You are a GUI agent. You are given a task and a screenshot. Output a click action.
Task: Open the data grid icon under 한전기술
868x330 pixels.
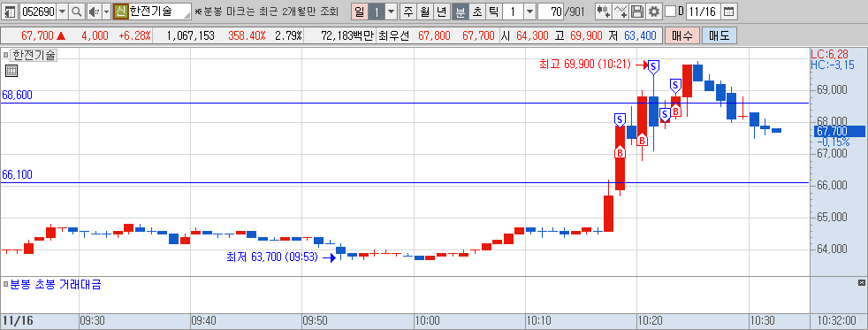pos(11,70)
